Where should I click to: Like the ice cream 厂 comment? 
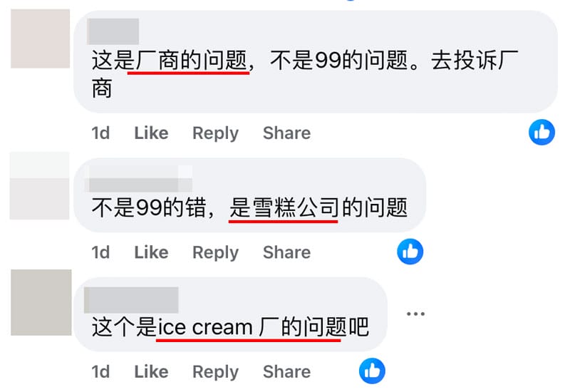[x=151, y=371]
